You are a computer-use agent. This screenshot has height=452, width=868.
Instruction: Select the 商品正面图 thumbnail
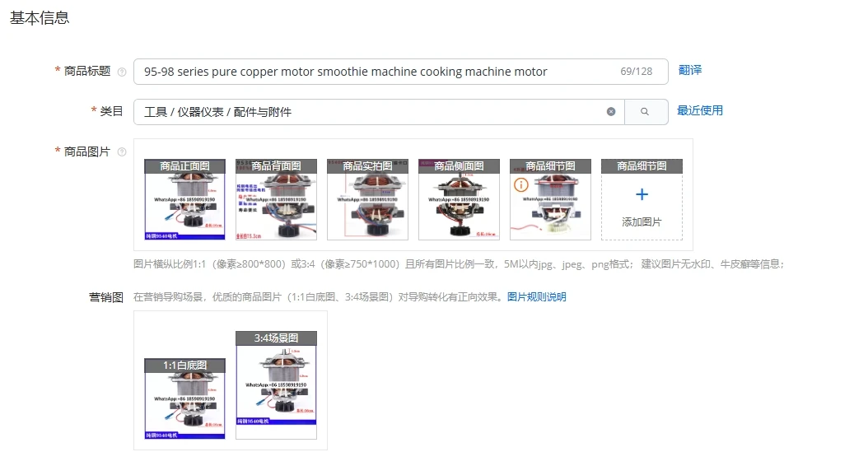click(185, 200)
